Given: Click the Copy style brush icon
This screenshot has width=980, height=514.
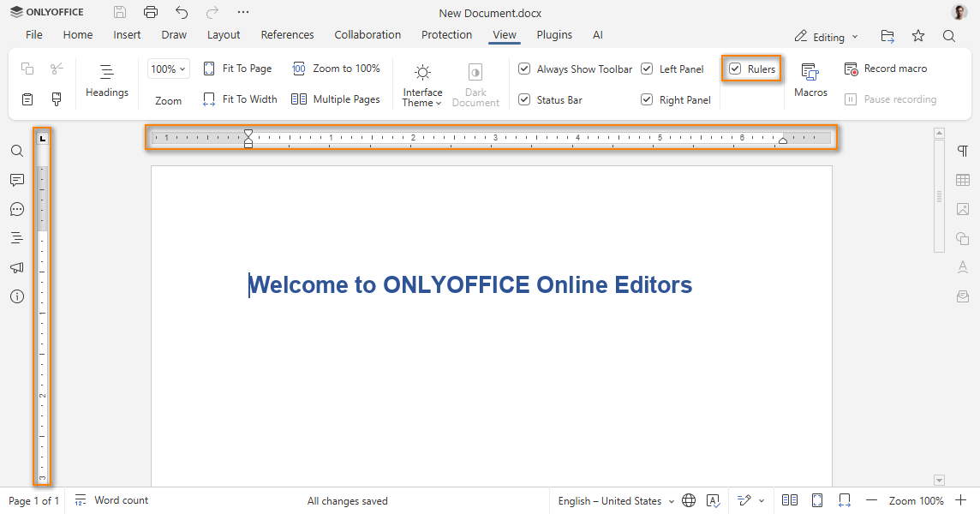Looking at the screenshot, I should pos(57,99).
